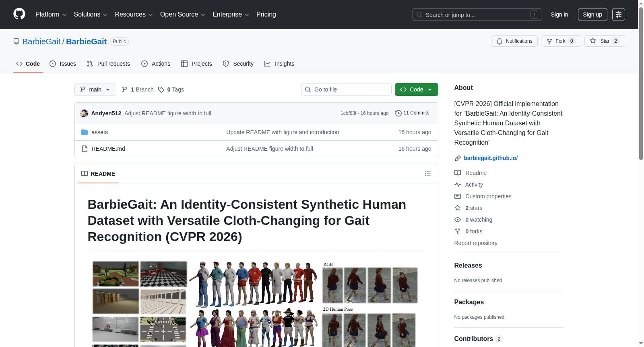The height and width of the screenshot is (347, 644).
Task: Click the pulse icon beside Activity
Action: [458, 185]
